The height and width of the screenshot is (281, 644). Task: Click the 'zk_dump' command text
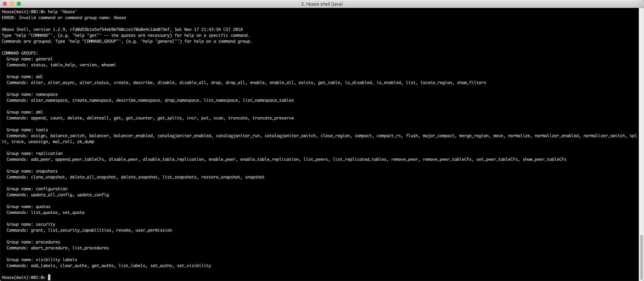[x=86, y=142]
